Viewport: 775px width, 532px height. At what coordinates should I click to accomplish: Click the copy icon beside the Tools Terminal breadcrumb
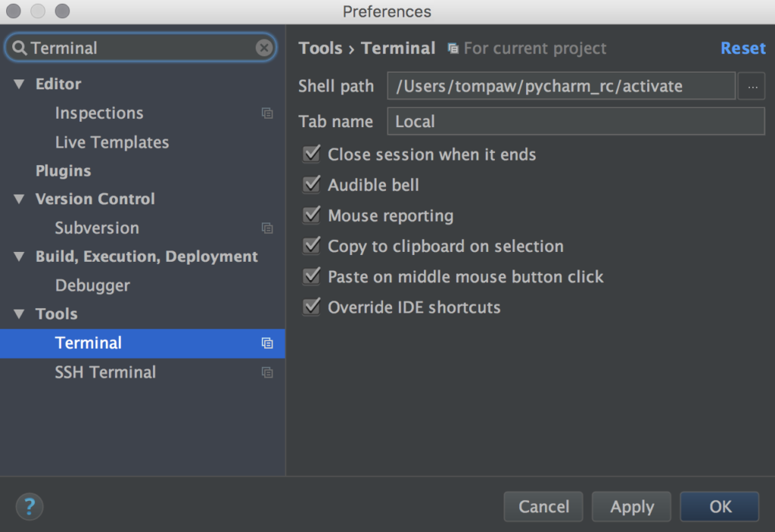[452, 48]
